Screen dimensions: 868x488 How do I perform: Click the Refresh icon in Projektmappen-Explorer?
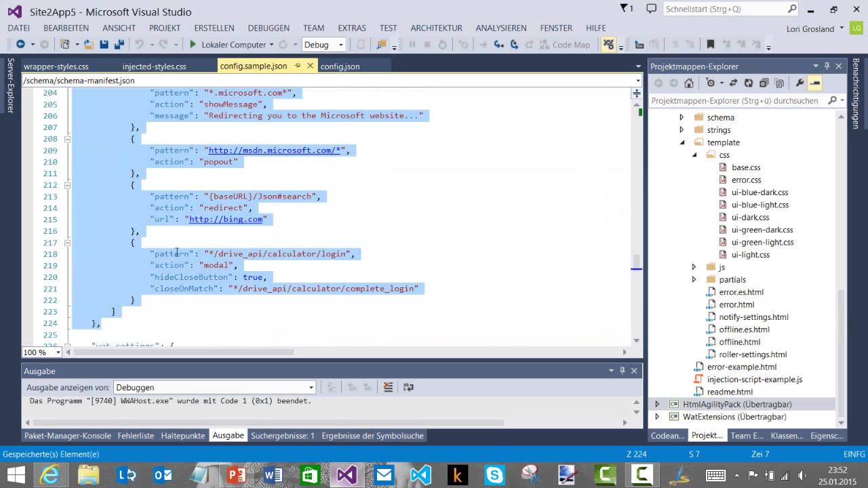(748, 83)
